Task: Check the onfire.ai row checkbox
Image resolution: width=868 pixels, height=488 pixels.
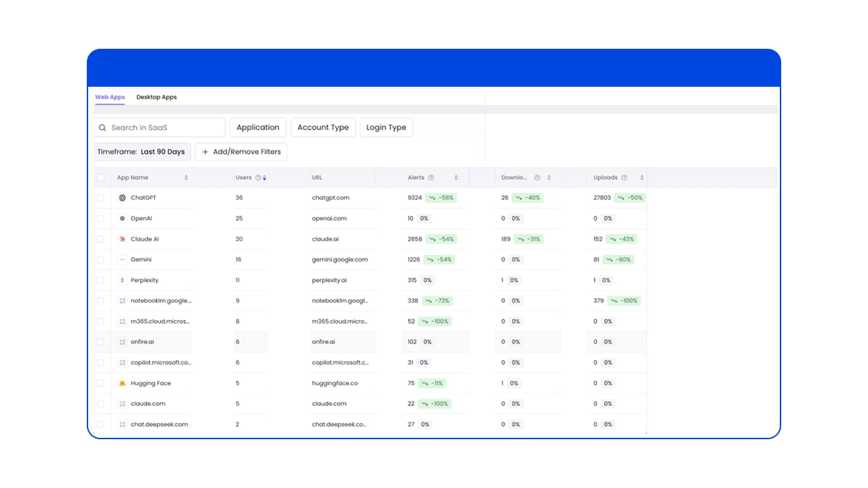Action: 101,342
